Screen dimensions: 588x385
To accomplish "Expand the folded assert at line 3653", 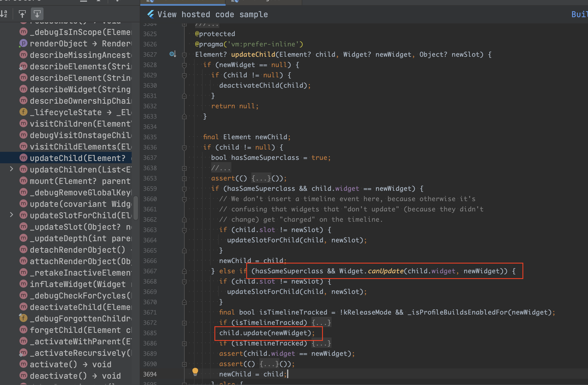I will coord(184,178).
